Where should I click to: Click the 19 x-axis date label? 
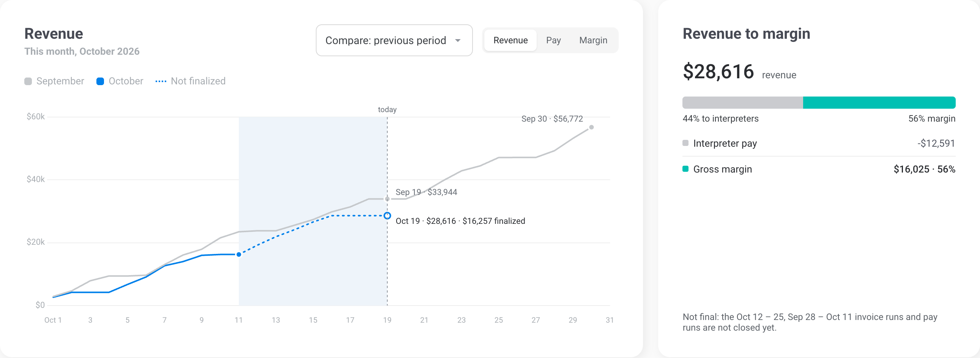387,320
